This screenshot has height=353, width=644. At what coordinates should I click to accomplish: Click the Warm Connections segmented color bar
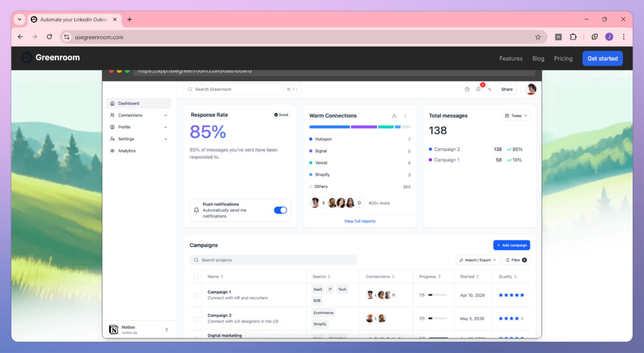pos(360,127)
